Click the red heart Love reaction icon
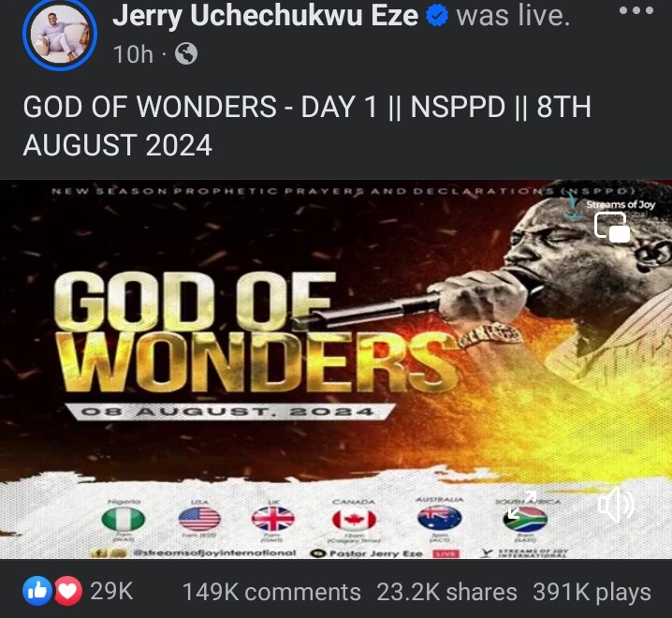This screenshot has height=618, width=672. click(67, 591)
